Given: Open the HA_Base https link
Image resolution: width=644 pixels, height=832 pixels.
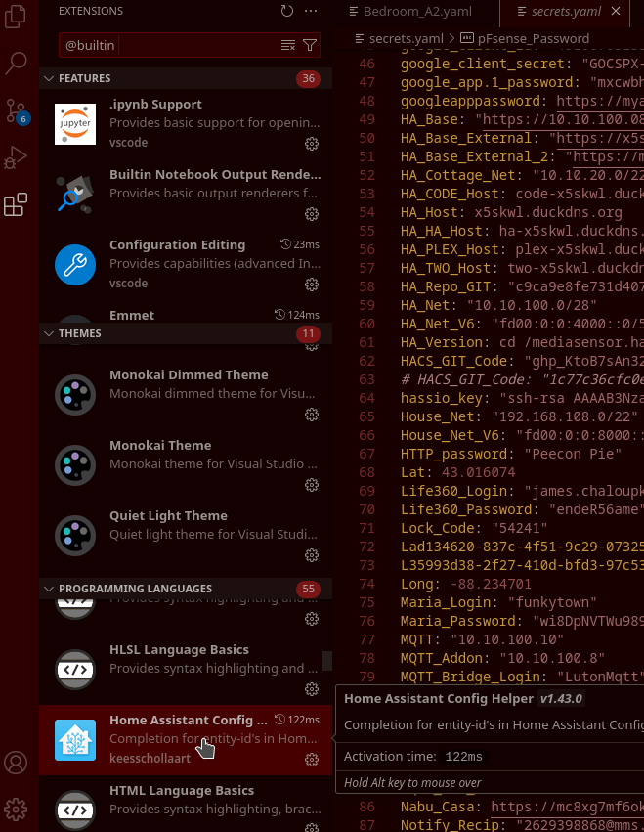Looking at the screenshot, I should tap(563, 119).
